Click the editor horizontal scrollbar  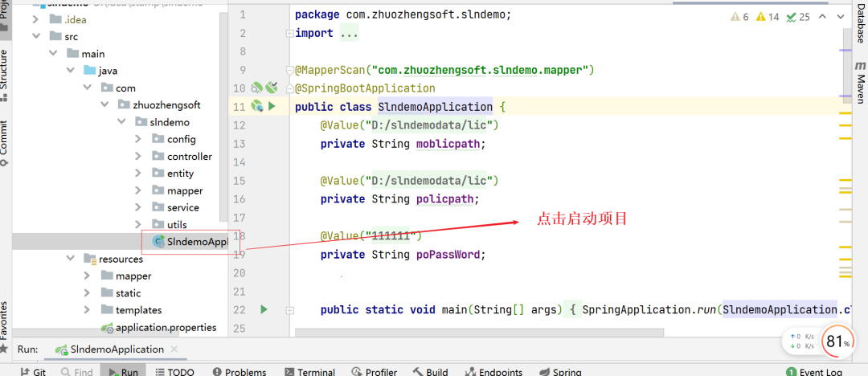(x=479, y=333)
